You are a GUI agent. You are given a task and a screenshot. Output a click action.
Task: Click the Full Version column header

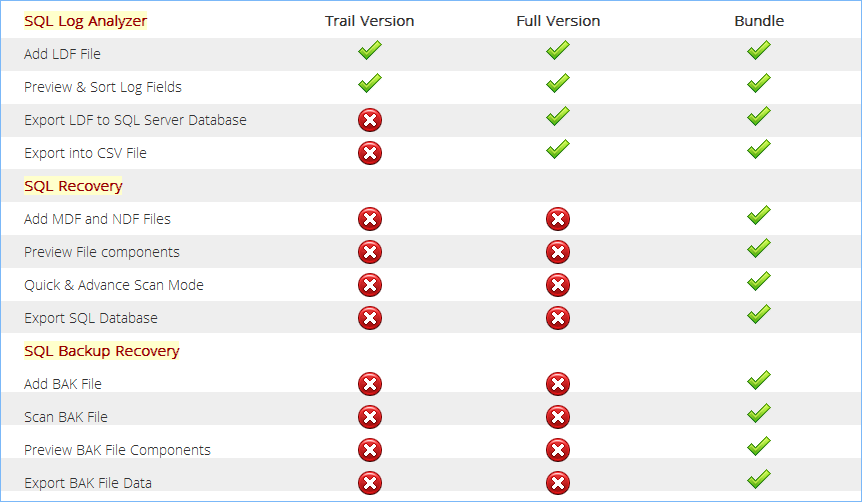coord(558,21)
